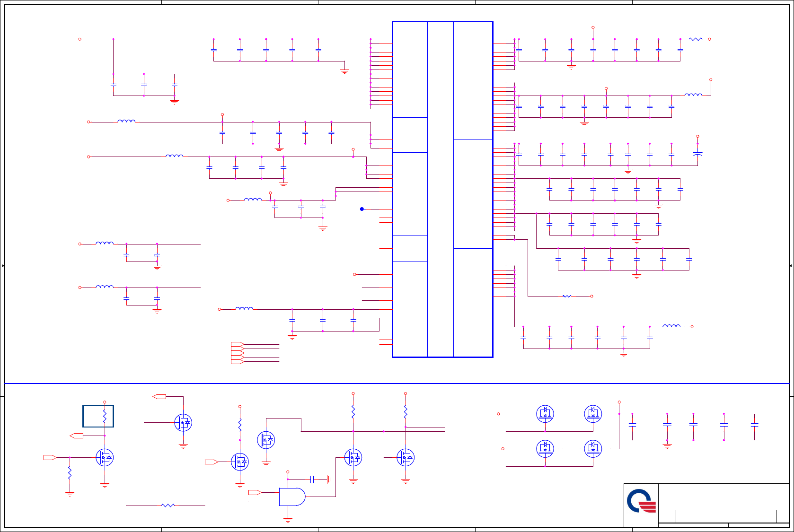Select the resistor enclosed in the blue box
Screen dimensions: 794x532
click(x=105, y=416)
